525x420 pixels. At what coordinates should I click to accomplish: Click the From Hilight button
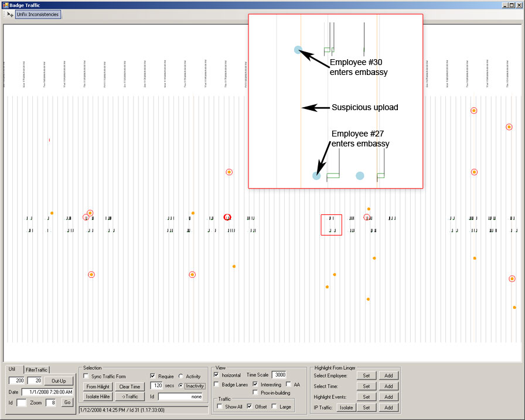pyautogui.click(x=98, y=387)
